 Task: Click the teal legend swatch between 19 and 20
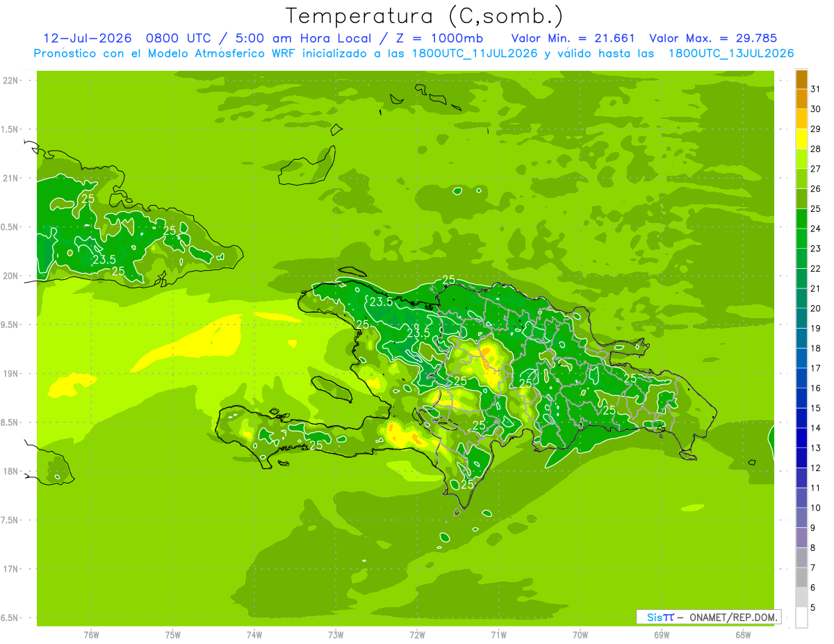pos(801,318)
